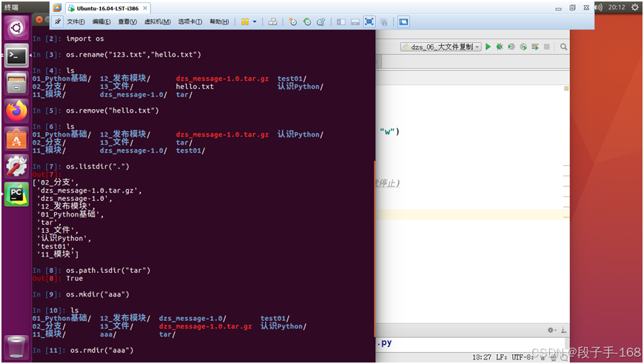Hide the PyCharm bottom tool panel
Screen dimensions: 644x364
[563, 330]
